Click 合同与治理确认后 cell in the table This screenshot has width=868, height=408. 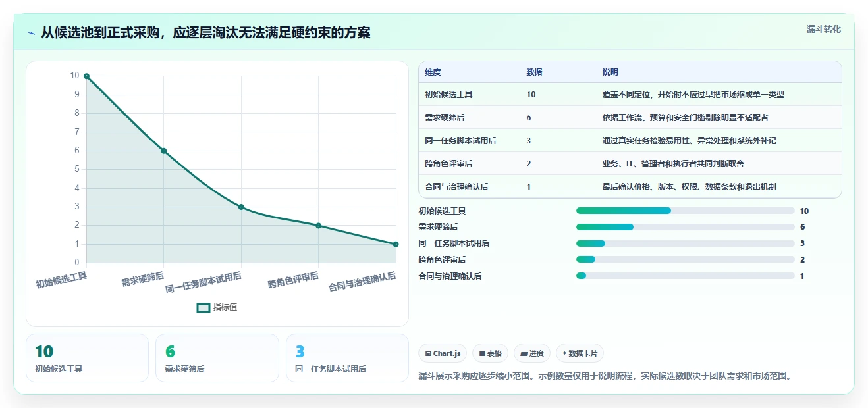click(456, 187)
